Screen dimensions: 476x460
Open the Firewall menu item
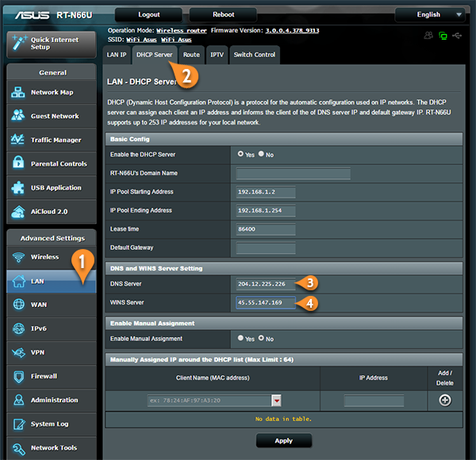[52, 376]
